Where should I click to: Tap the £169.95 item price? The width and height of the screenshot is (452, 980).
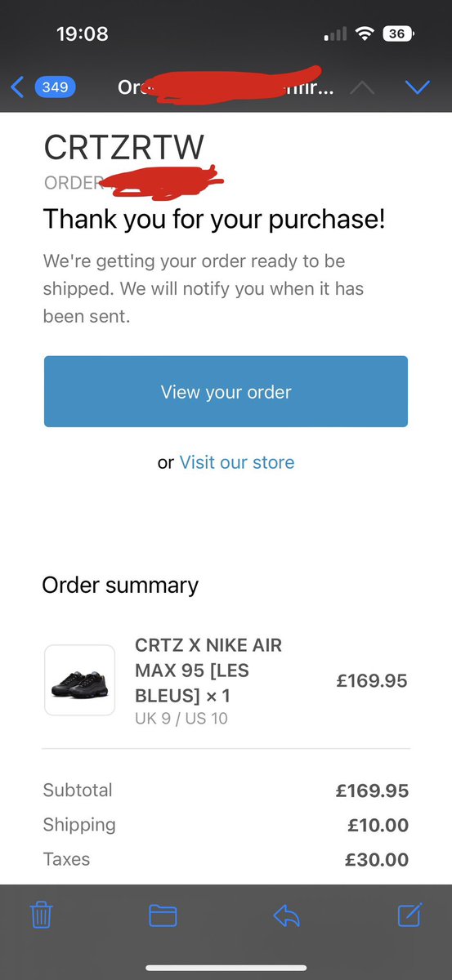(x=372, y=680)
